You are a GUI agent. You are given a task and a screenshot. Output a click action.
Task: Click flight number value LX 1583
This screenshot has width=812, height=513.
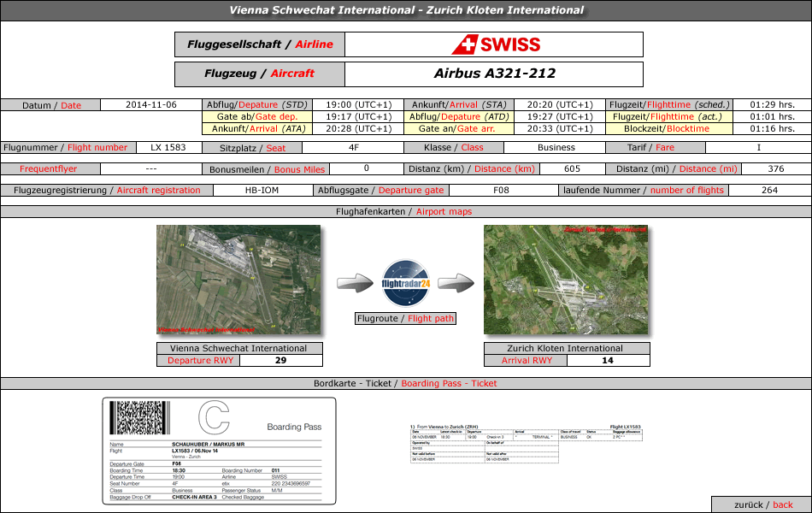[x=168, y=147]
